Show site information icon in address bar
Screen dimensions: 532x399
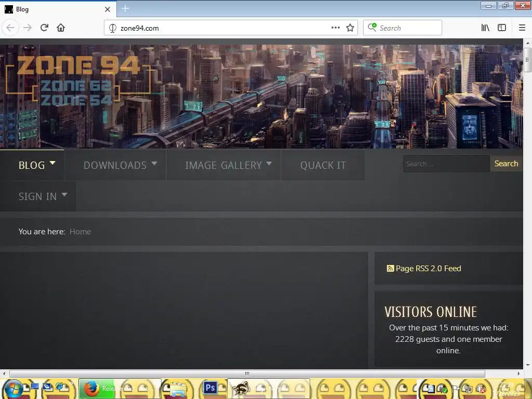113,28
